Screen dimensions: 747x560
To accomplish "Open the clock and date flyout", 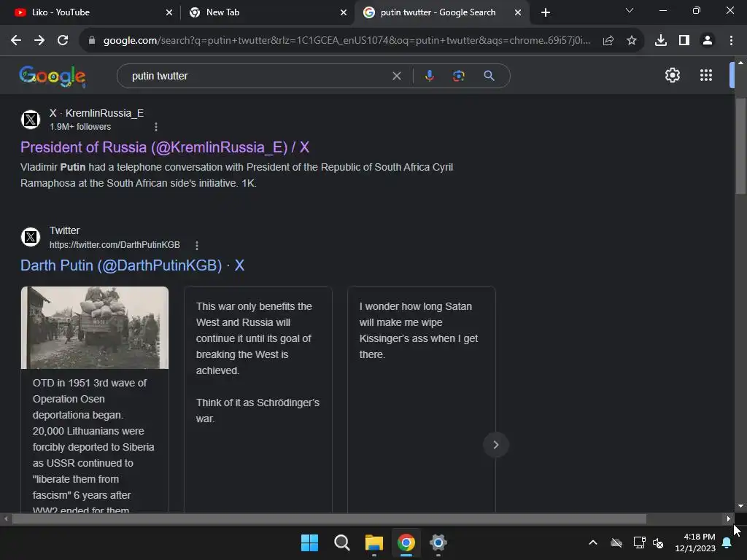I will point(694,542).
